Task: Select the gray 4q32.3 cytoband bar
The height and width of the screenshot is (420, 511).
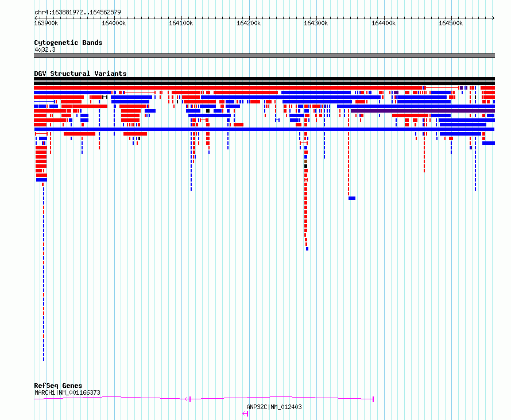Action: tap(264, 56)
